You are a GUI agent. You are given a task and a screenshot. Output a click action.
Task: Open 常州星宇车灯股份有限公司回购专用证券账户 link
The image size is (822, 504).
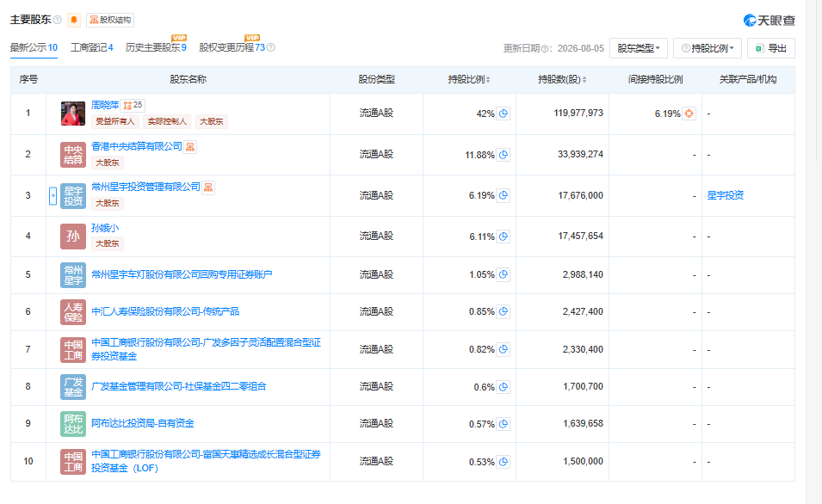pos(182,274)
